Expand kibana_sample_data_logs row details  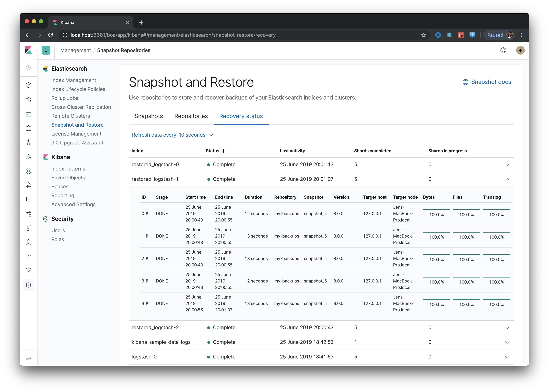coord(507,342)
